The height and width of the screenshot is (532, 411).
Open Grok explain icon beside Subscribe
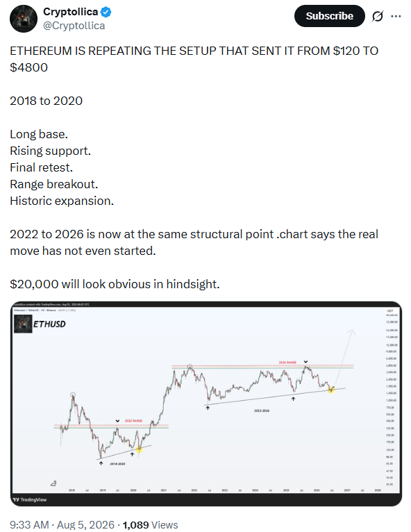[x=378, y=16]
